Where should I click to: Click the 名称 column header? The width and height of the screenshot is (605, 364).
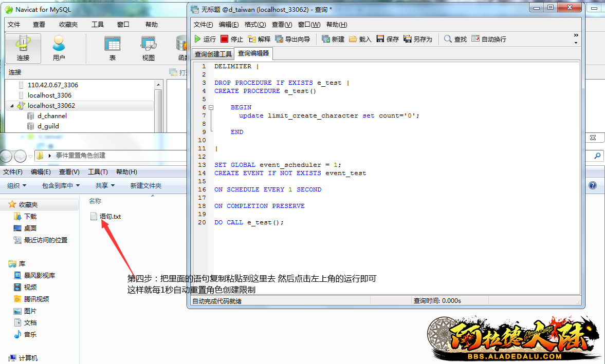[95, 201]
